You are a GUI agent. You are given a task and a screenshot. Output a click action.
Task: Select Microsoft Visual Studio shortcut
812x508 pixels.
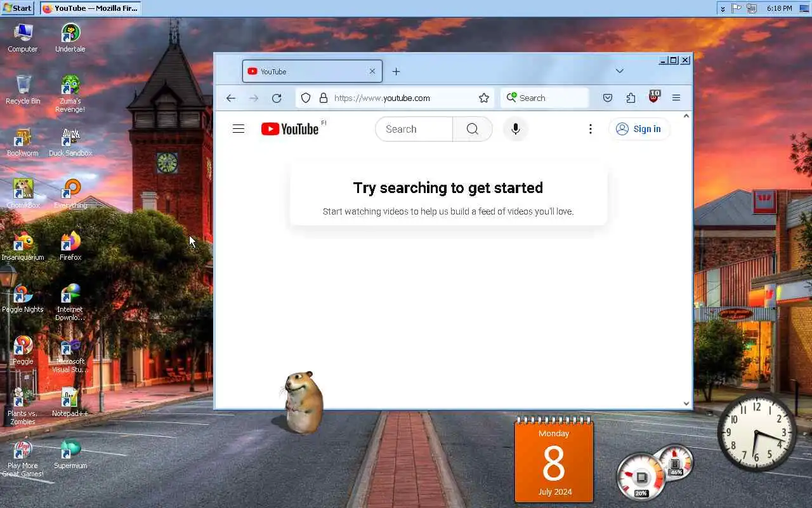70,355
